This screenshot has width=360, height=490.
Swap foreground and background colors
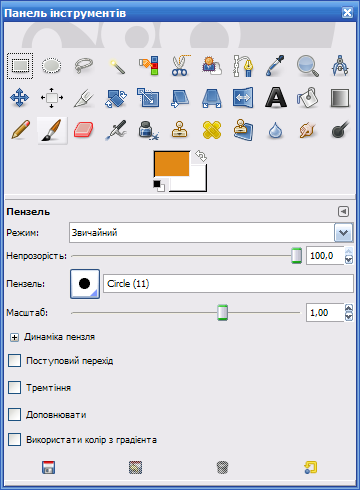pos(201,156)
